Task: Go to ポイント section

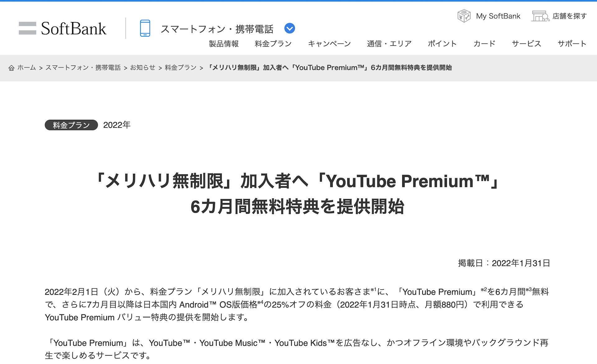Action: (x=442, y=44)
